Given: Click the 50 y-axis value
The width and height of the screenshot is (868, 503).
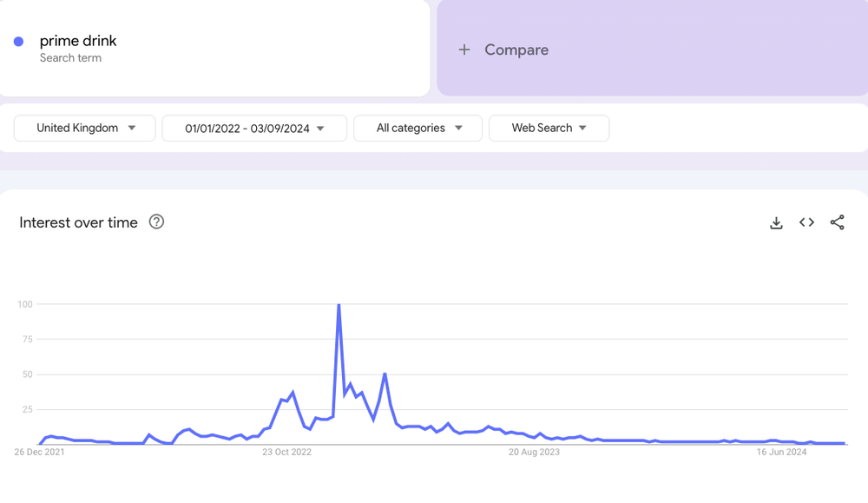Looking at the screenshot, I should (x=27, y=374).
